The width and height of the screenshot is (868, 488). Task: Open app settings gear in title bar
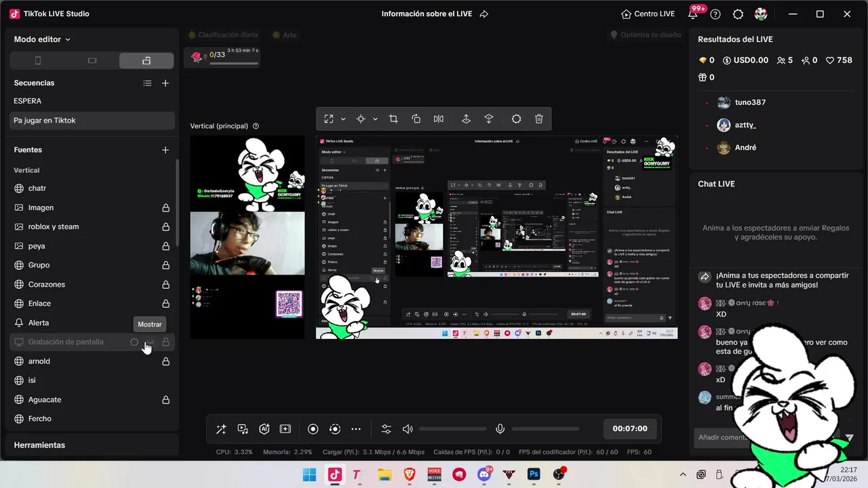click(738, 14)
